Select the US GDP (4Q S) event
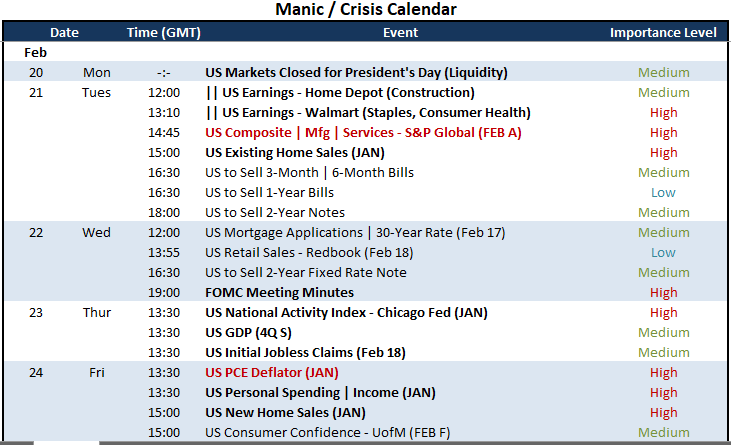This screenshot has width=731, height=445. pyautogui.click(x=248, y=333)
